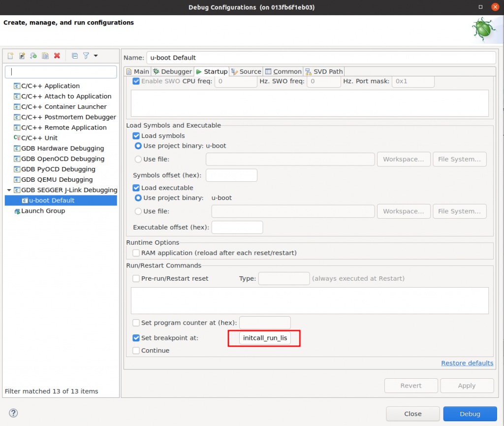The image size is (504, 426).
Task: Select GDB OpenOCD Debugging in the tree
Action: click(x=63, y=159)
